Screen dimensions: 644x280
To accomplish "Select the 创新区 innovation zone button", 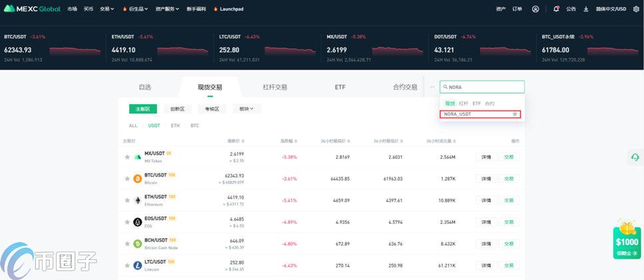I will coord(177,109).
